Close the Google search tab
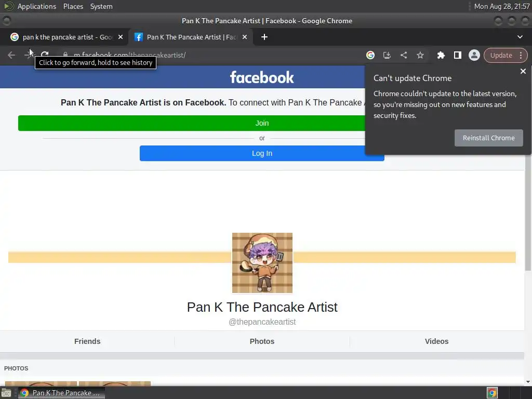The image size is (532, 399). [x=121, y=37]
